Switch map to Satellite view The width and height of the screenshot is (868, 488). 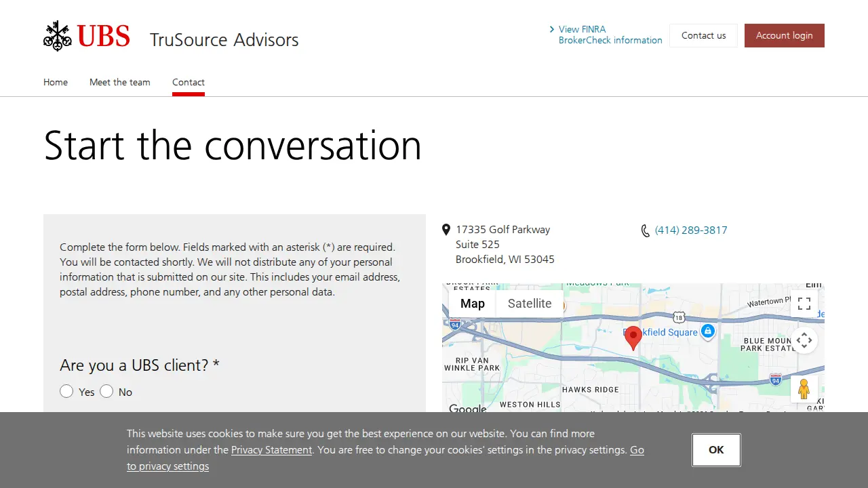[530, 304]
